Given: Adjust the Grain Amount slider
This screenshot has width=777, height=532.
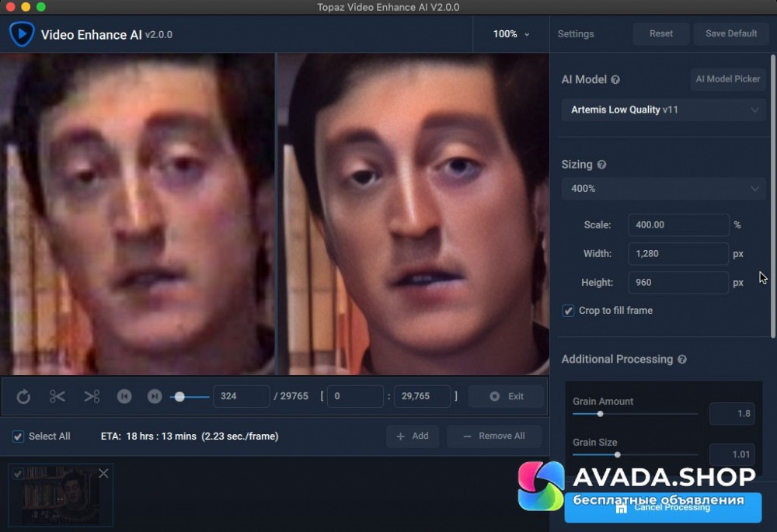Looking at the screenshot, I should [x=600, y=414].
